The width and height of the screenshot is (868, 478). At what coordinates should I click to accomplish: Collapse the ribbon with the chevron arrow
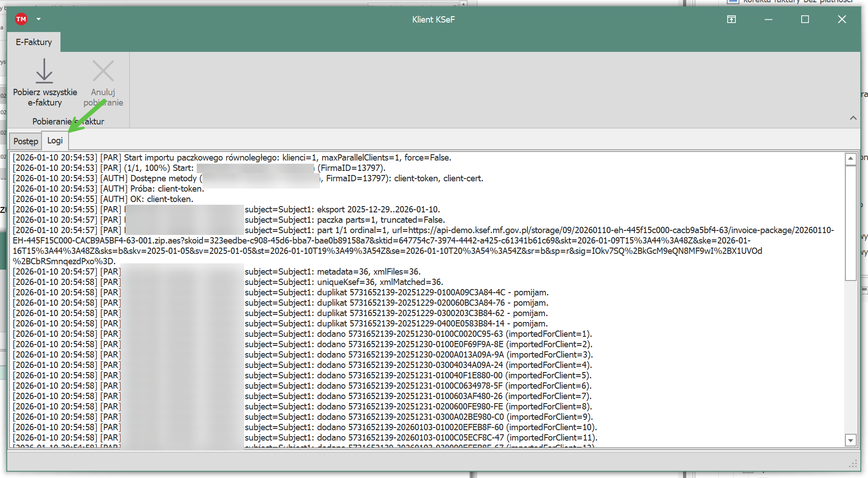pyautogui.click(x=853, y=118)
